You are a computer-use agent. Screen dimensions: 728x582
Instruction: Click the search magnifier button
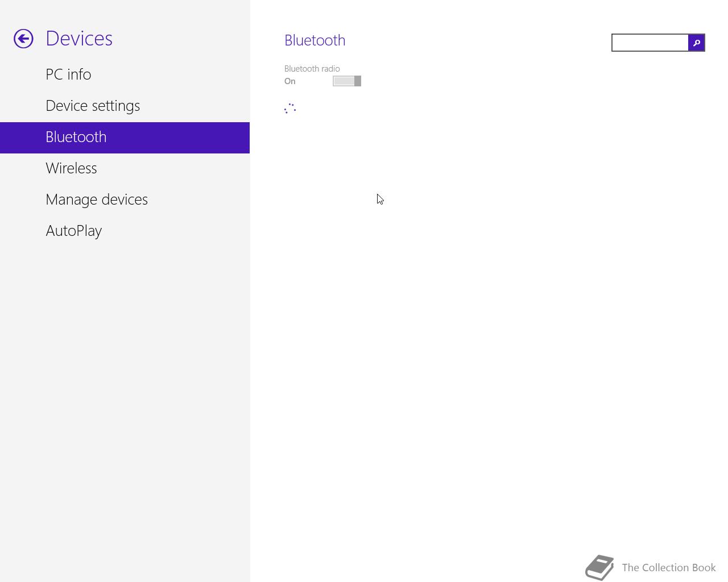[x=696, y=43]
